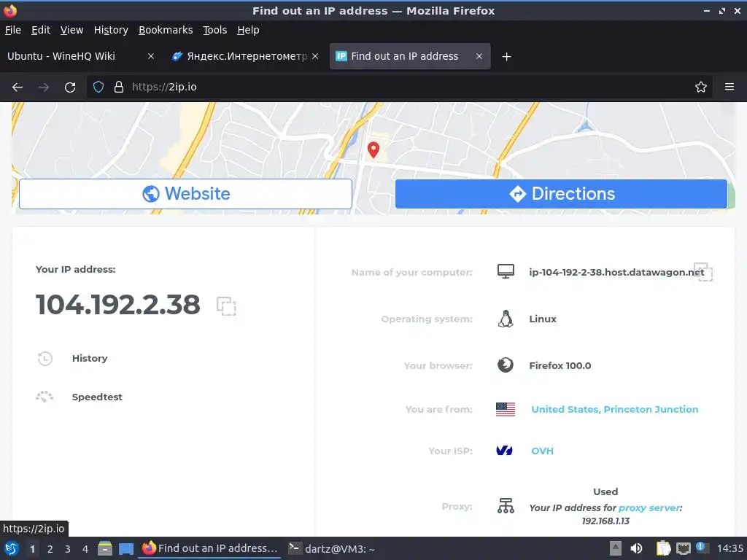Click the Website button on map
Viewport: 747px width, 560px height.
point(185,194)
